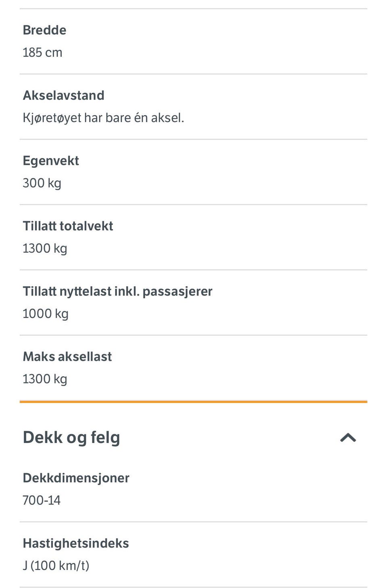
Task: Select the Akselavstand label
Action: [64, 96]
